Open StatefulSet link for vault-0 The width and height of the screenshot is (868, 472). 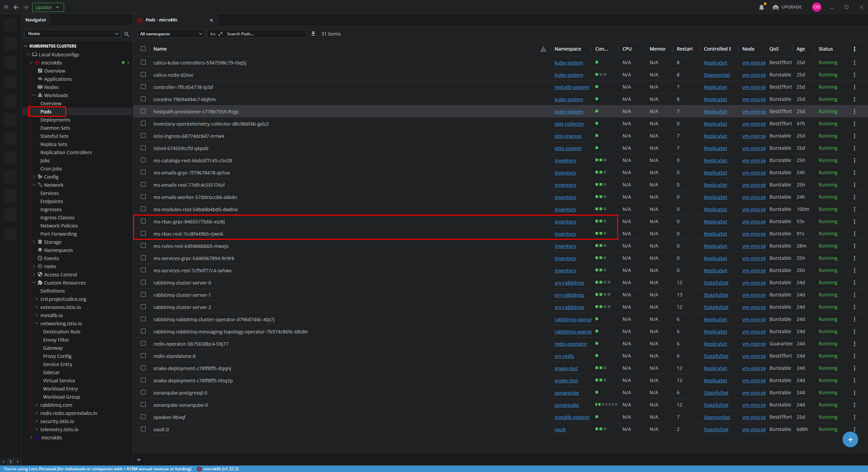click(716, 429)
